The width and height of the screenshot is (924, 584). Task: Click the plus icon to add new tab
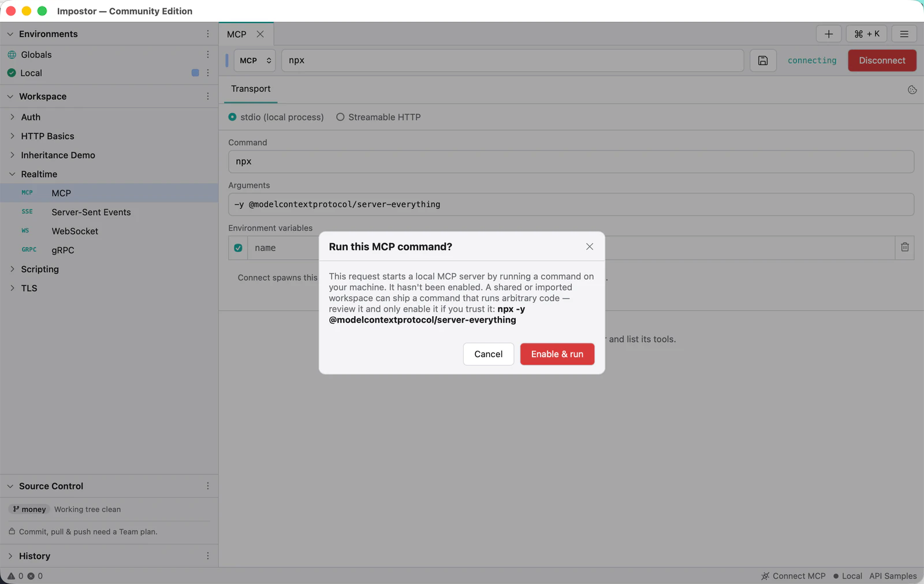(x=829, y=34)
